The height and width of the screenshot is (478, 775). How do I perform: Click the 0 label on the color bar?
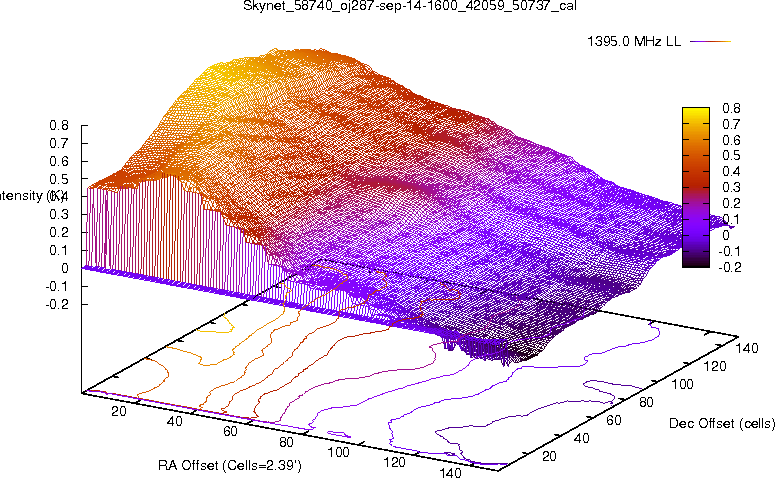pyautogui.click(x=726, y=235)
